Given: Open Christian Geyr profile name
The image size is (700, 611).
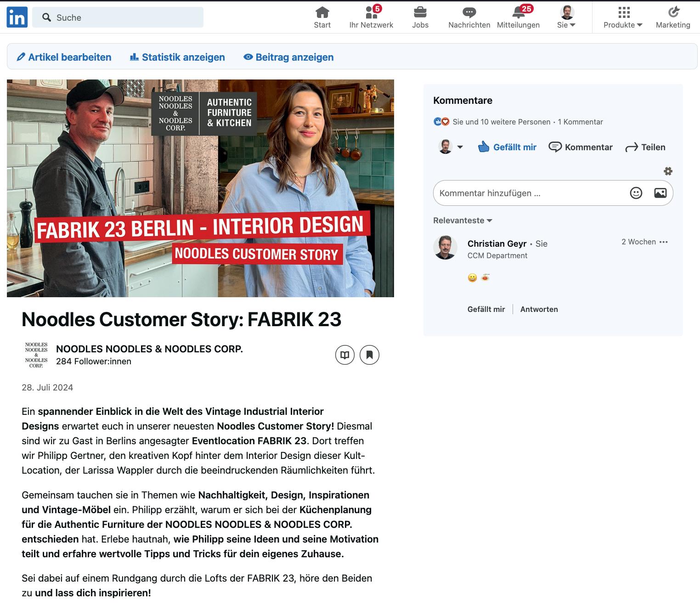Looking at the screenshot, I should (x=497, y=243).
